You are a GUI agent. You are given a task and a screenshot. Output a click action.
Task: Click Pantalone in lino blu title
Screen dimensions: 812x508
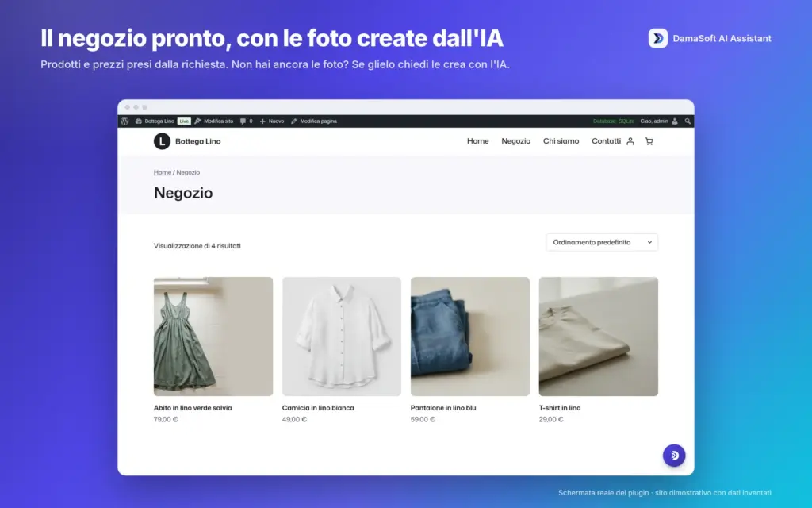click(x=443, y=408)
